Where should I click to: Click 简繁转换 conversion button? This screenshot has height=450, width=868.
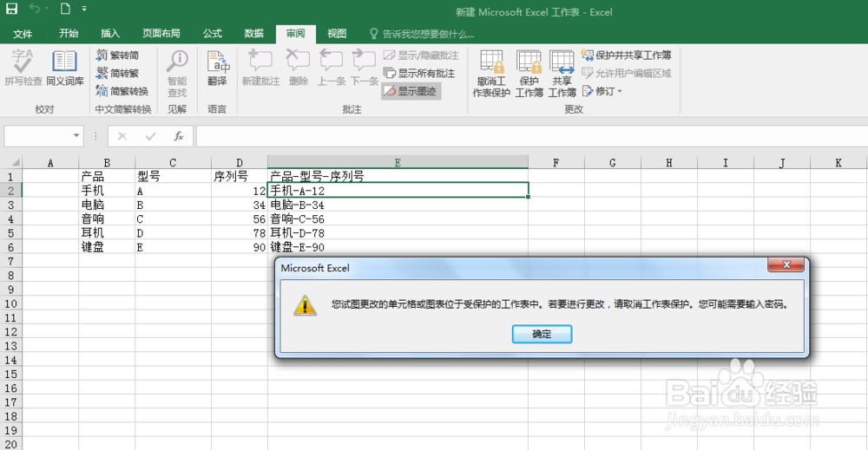[122, 91]
